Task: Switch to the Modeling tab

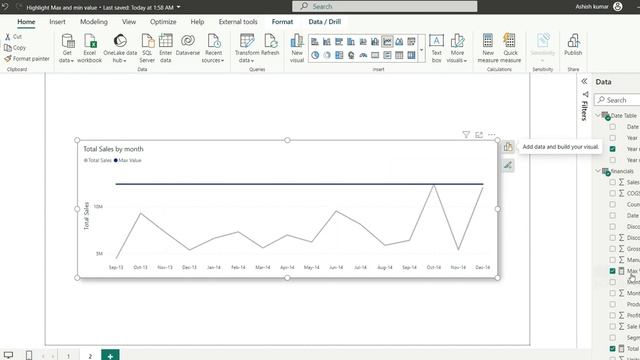Action: point(93,22)
